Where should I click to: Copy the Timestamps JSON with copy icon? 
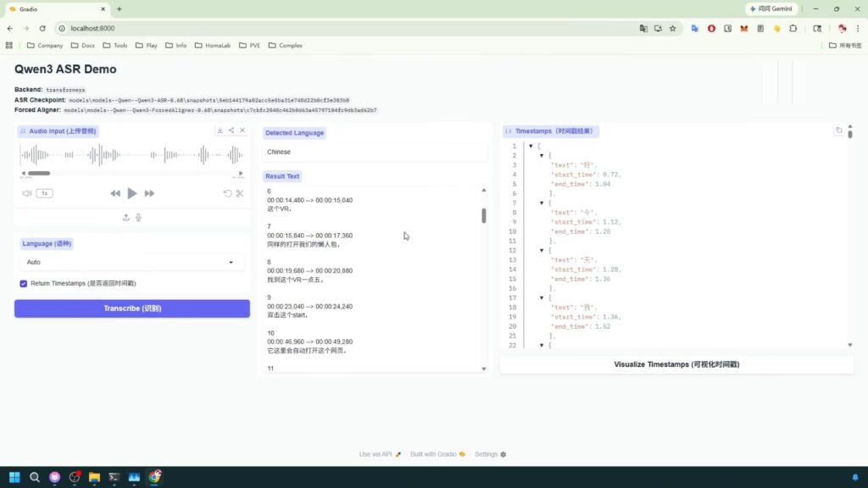(838, 130)
